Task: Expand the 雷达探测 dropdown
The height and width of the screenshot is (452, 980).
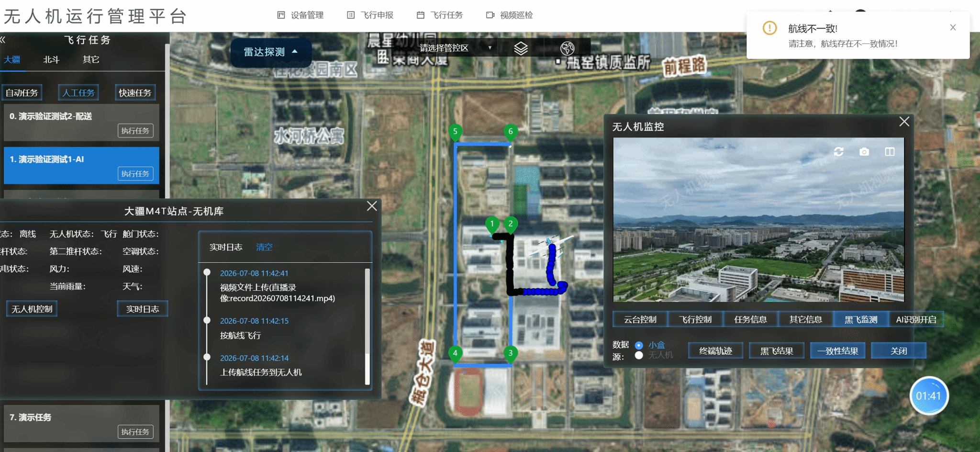Action: coord(271,52)
